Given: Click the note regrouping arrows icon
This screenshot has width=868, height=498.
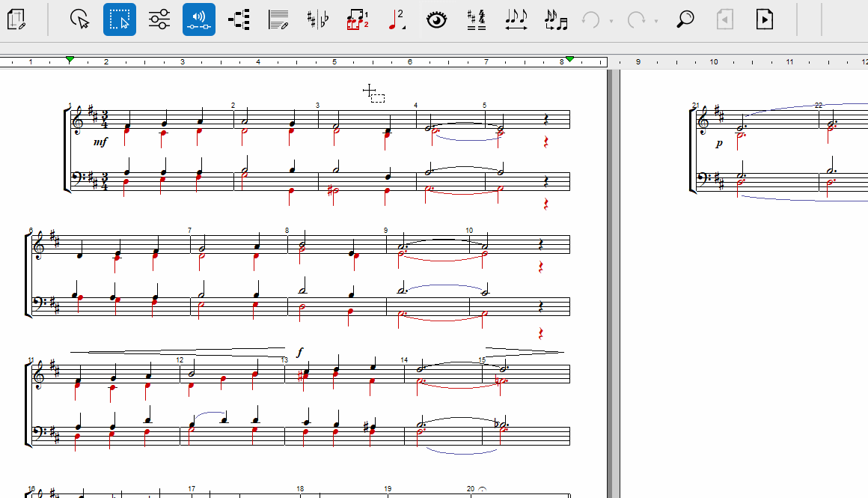Looking at the screenshot, I should click(x=556, y=19).
